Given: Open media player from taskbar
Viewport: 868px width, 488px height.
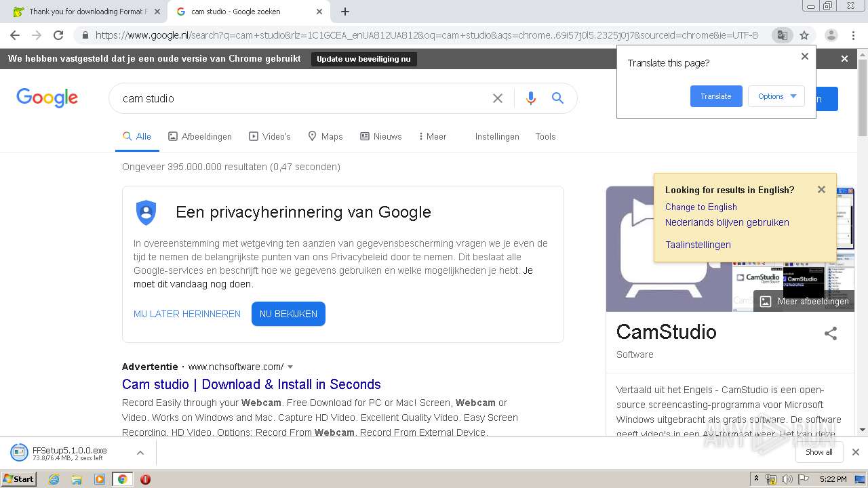Looking at the screenshot, I should coord(100,479).
